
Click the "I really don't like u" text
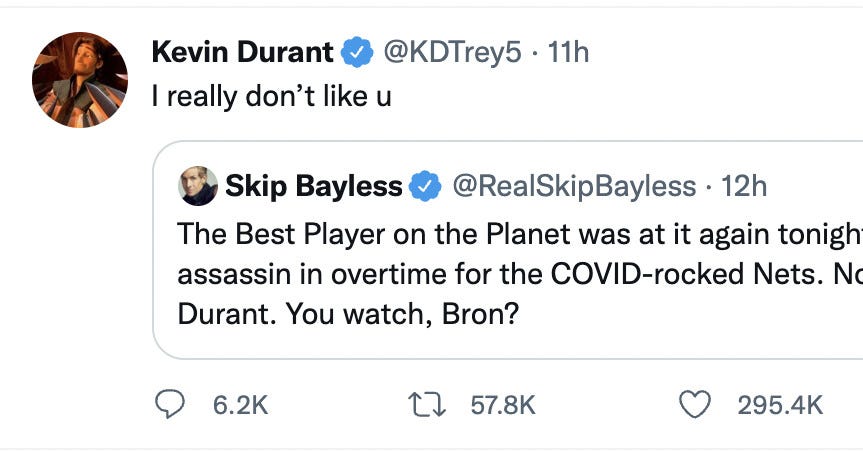pos(271,97)
